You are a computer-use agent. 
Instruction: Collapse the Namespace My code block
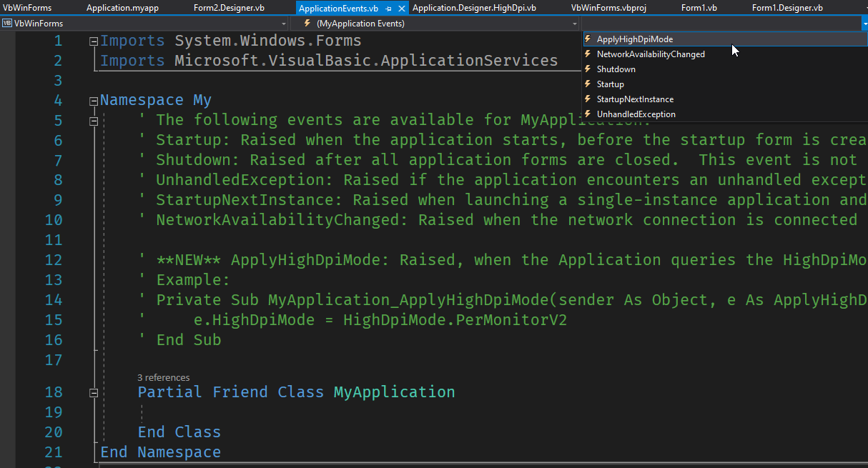click(94, 100)
